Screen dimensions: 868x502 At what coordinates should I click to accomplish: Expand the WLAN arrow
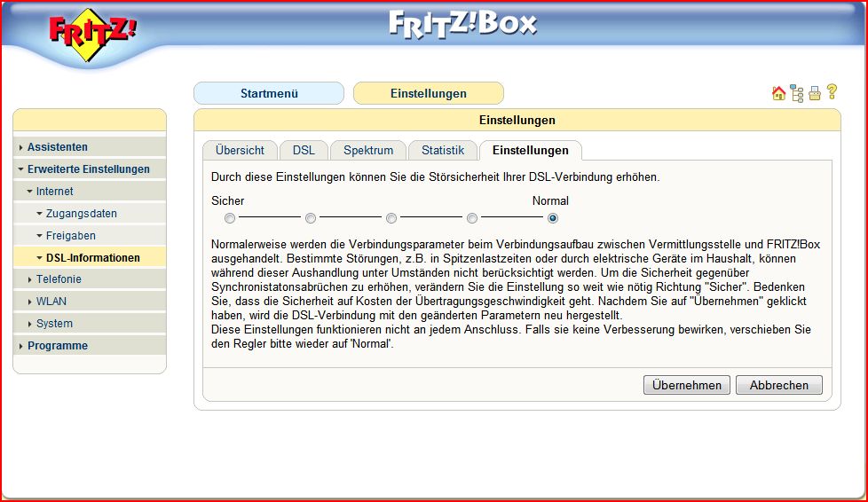point(30,302)
